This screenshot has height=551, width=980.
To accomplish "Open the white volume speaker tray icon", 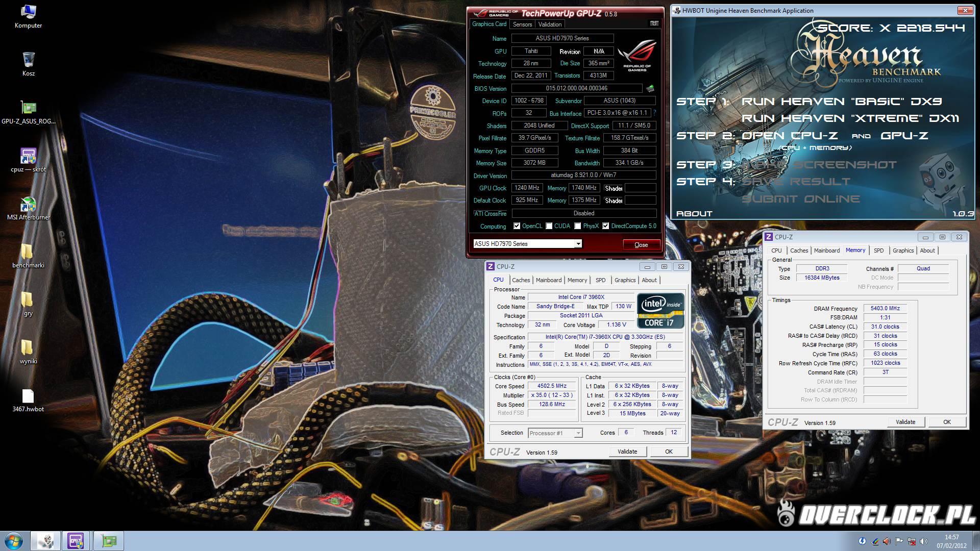I will (x=924, y=541).
